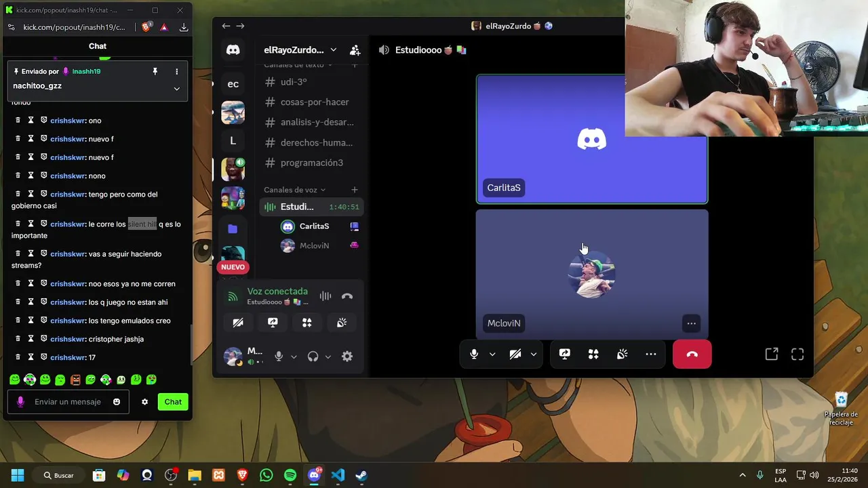Screen dimensions: 868x488
Task: Click the green connection signal icon
Action: [x=233, y=296]
